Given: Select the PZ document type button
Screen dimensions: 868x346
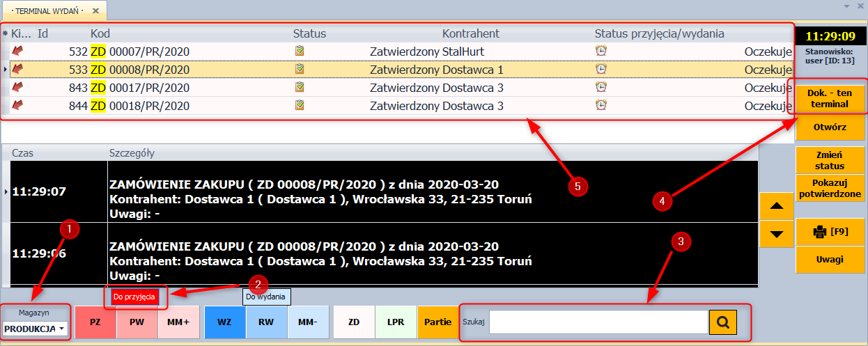Looking at the screenshot, I should [95, 322].
